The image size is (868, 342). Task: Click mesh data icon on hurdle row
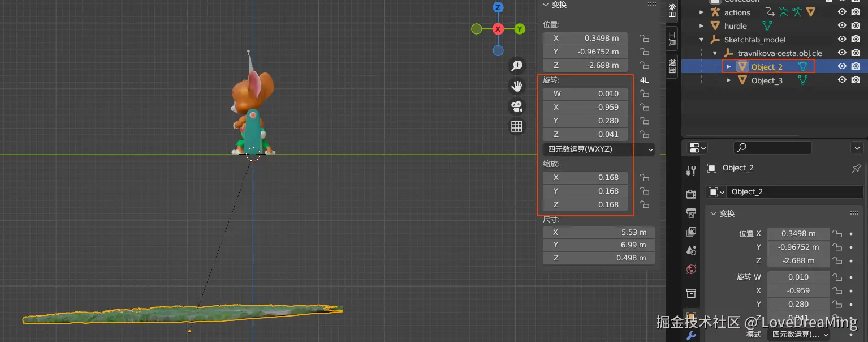[767, 26]
